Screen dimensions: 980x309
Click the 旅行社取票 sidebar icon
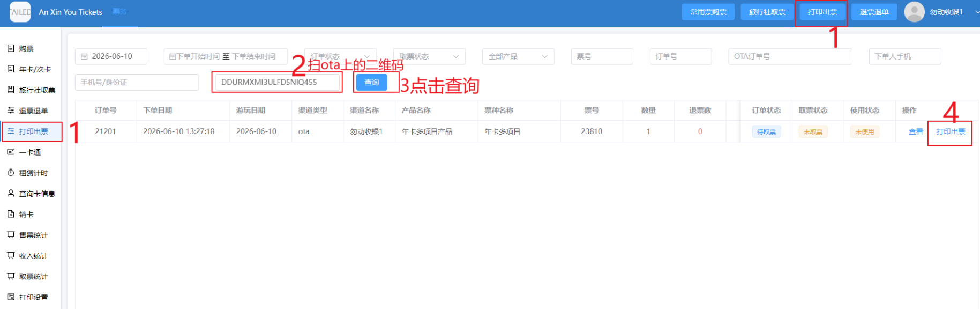11,90
